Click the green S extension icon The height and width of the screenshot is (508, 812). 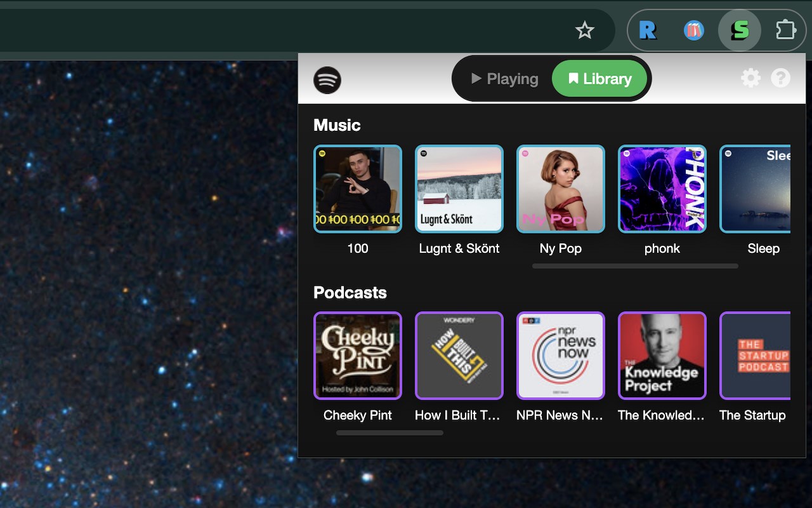[x=740, y=30]
